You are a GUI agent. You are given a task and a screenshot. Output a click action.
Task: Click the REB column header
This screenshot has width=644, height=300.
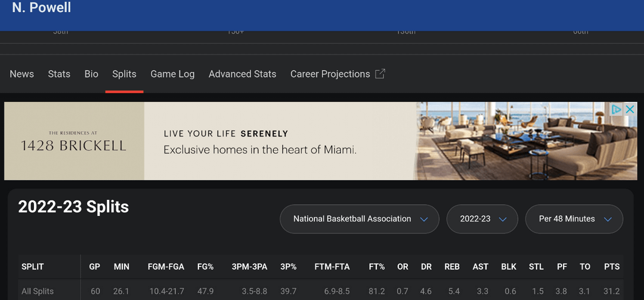pyautogui.click(x=451, y=267)
